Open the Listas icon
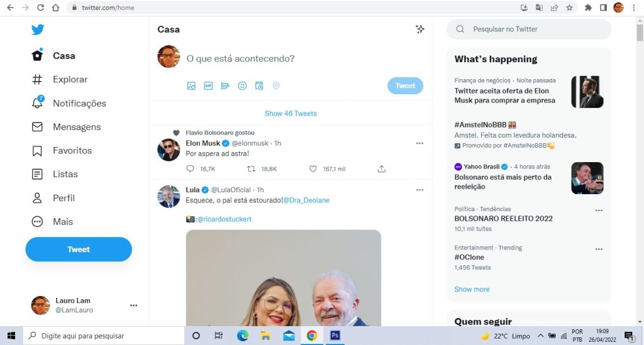 pos(37,174)
